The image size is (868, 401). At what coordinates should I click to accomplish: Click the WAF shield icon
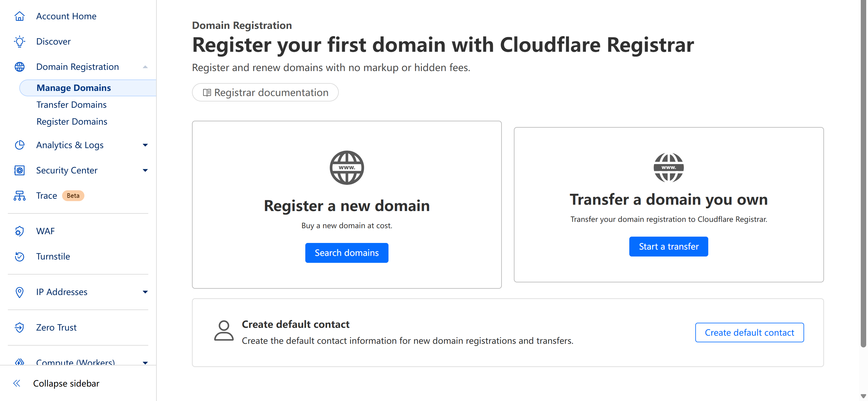(20, 231)
